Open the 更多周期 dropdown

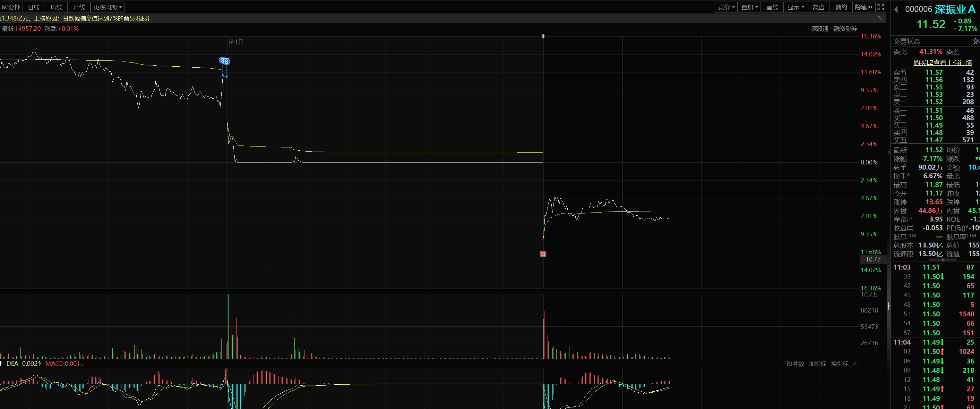[x=108, y=7]
